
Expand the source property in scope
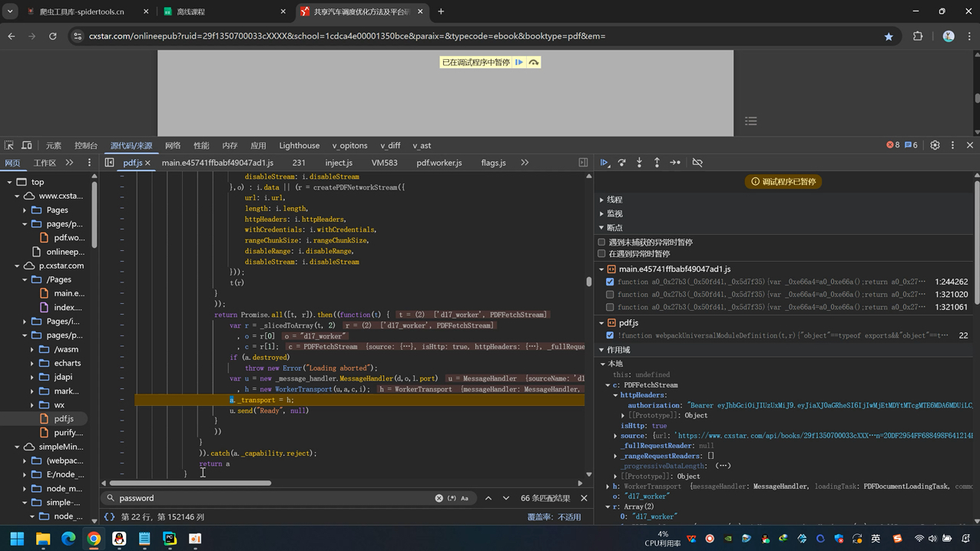616,436
